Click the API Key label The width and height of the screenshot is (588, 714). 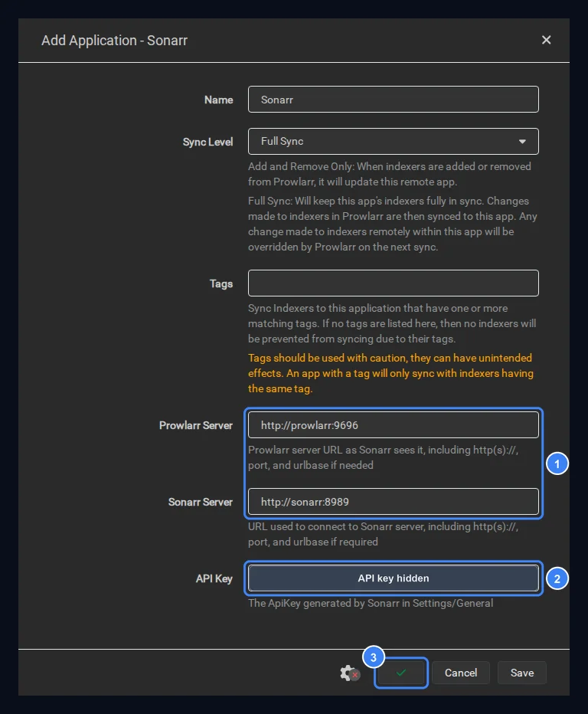tap(214, 578)
